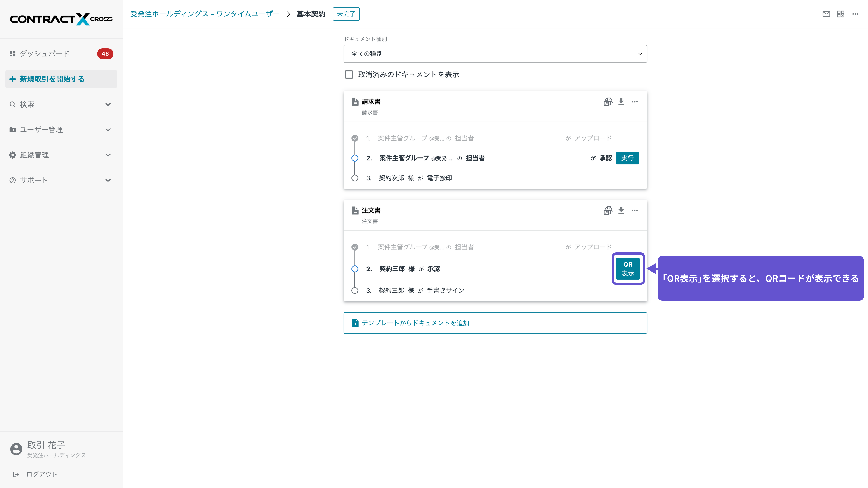Image resolution: width=868 pixels, height=488 pixels.
Task: Click the logout icon in the sidebar
Action: pyautogui.click(x=16, y=474)
